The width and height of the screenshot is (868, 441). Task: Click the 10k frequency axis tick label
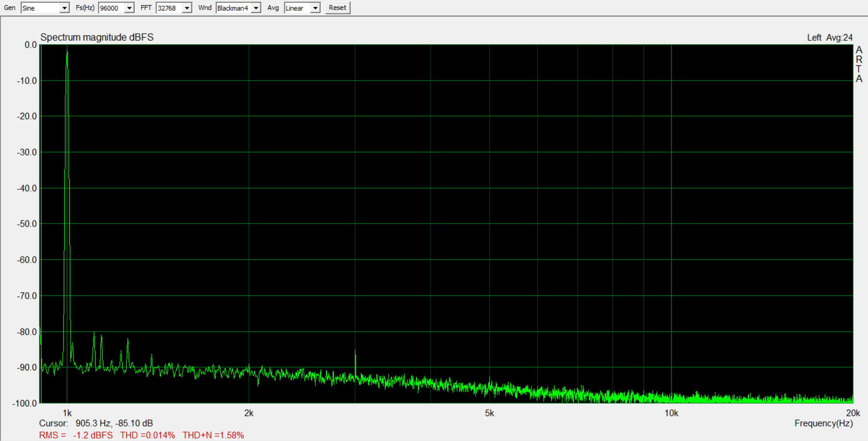671,413
